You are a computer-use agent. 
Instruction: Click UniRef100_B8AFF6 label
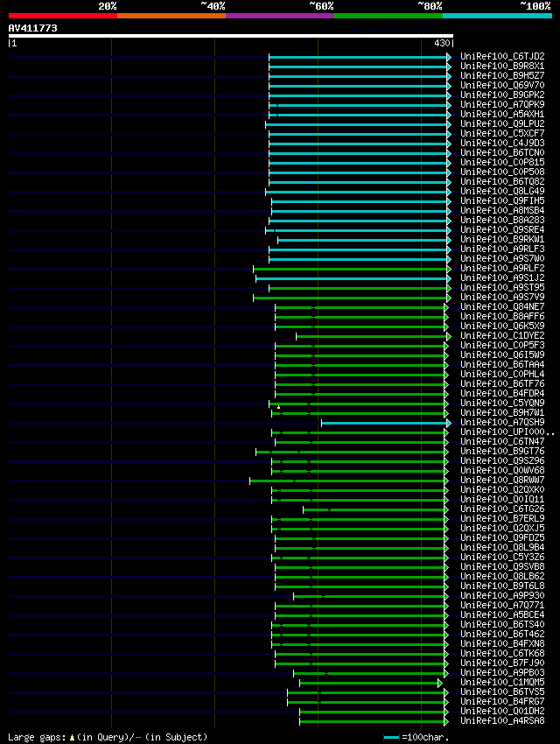click(x=502, y=317)
